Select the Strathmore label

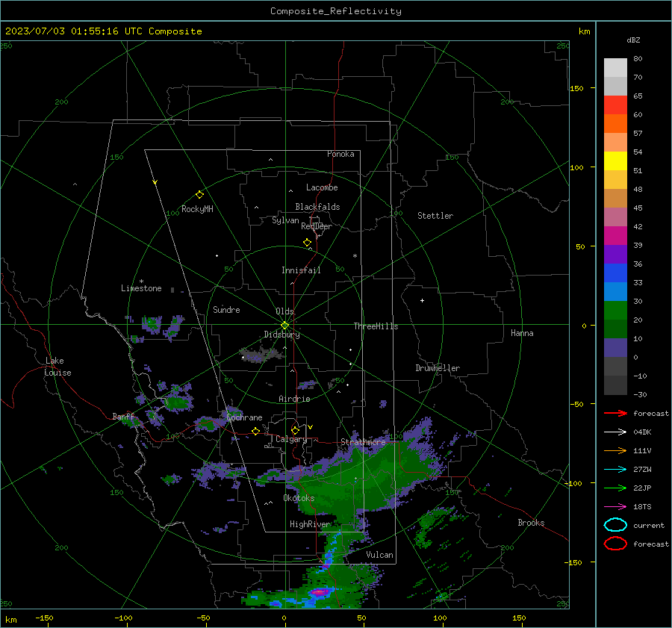tap(363, 442)
